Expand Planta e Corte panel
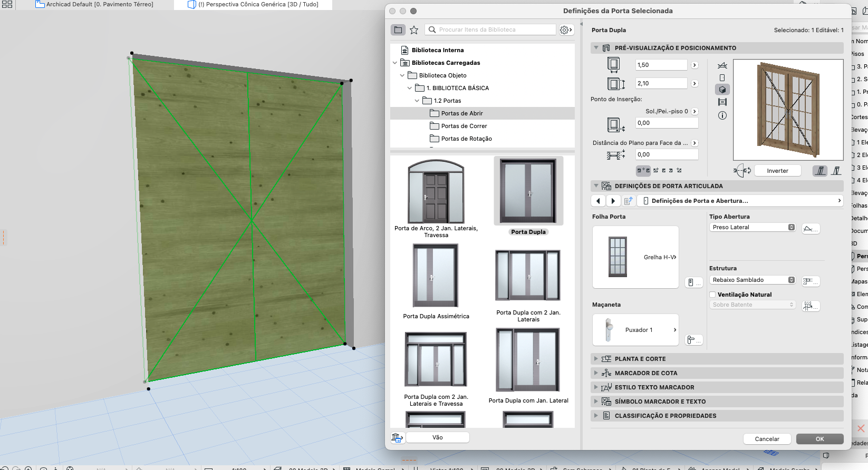Viewport: 868px width, 470px height. [x=596, y=359]
